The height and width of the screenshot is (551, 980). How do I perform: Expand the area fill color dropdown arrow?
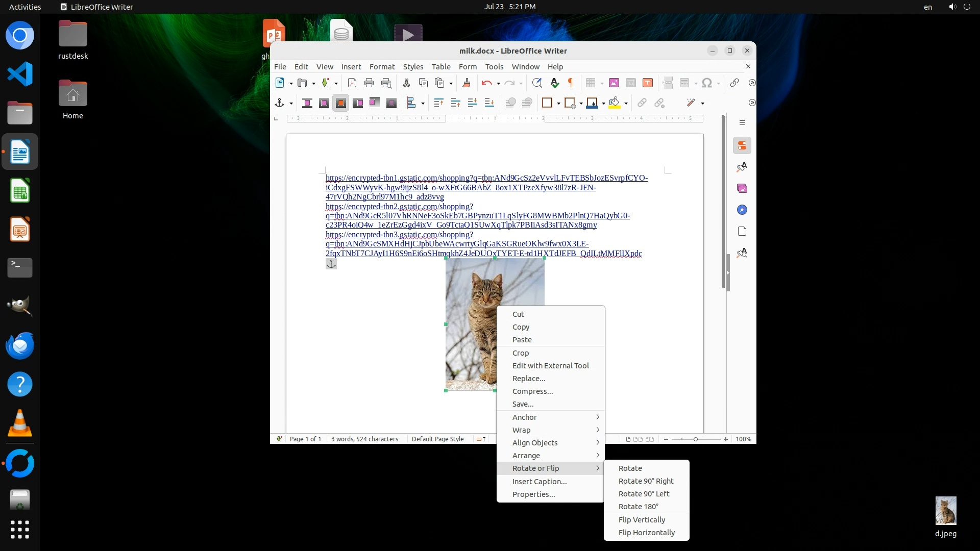click(x=626, y=104)
